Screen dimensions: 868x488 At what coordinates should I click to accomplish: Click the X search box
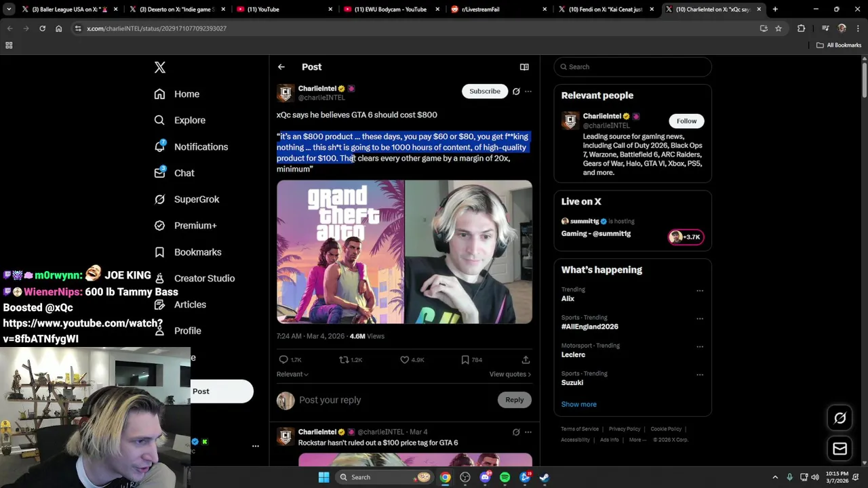633,66
